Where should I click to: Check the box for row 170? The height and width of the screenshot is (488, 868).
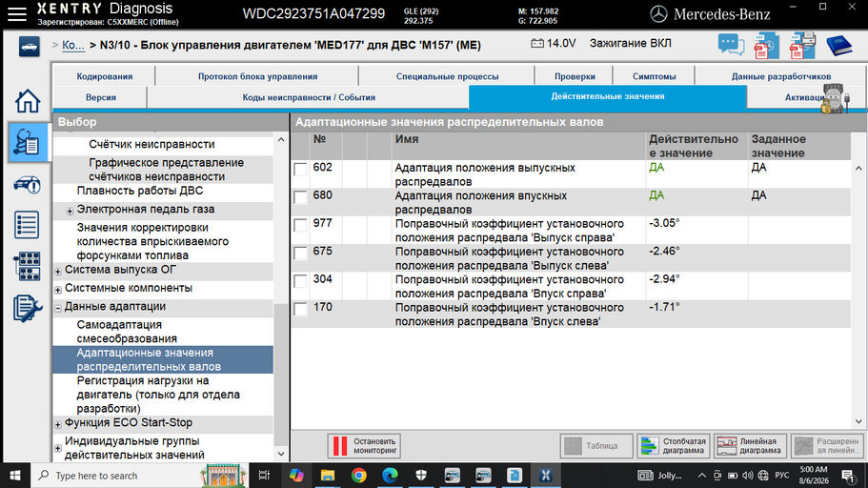click(300, 309)
